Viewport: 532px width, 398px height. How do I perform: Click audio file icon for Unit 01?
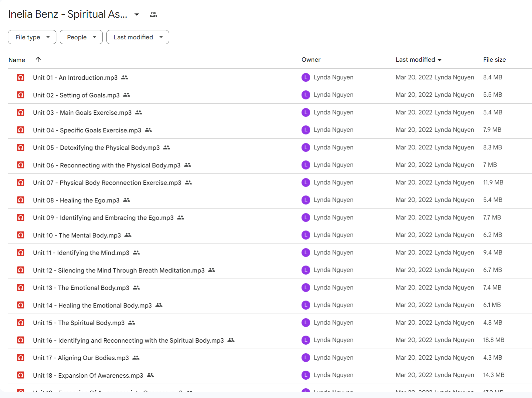pyautogui.click(x=21, y=77)
